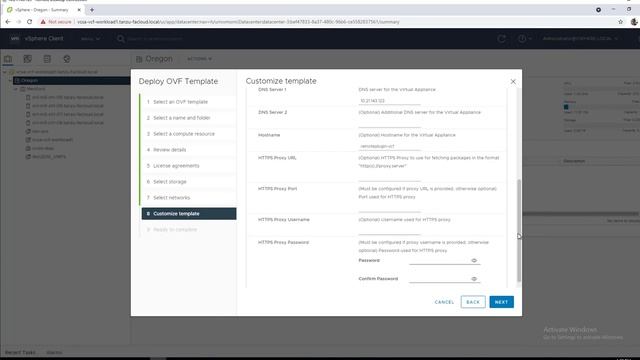Open the Recent Tasks panel
This screenshot has width=640, height=360.
pos(20,353)
